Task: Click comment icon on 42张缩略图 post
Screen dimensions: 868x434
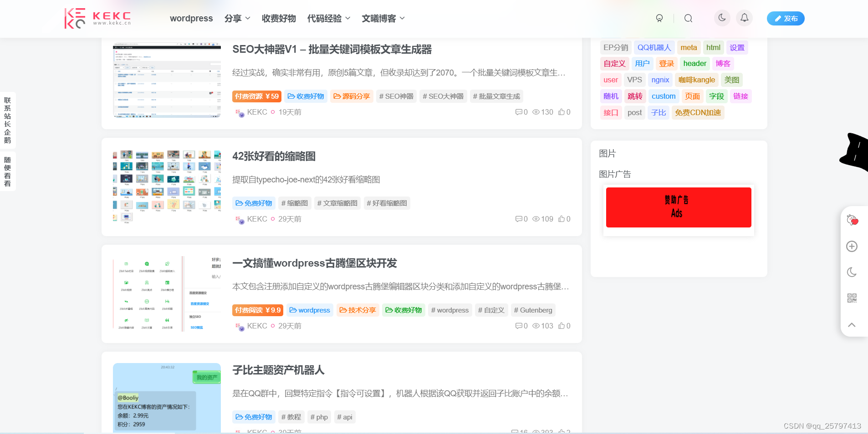Action: [519, 219]
